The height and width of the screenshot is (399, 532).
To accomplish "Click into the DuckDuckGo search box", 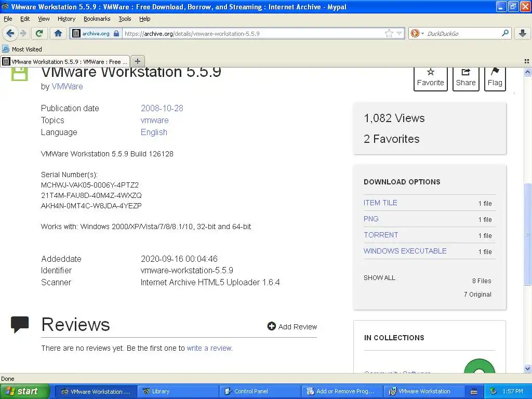I will [x=462, y=34].
